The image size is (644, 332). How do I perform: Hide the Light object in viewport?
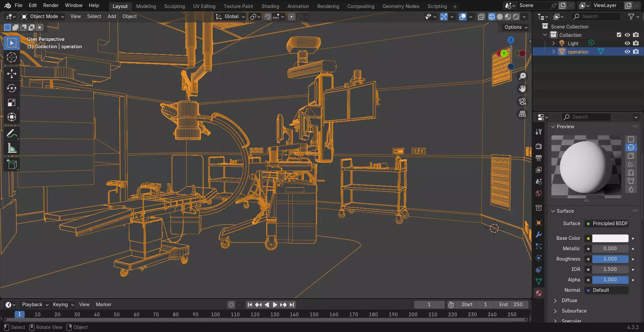[x=627, y=43]
